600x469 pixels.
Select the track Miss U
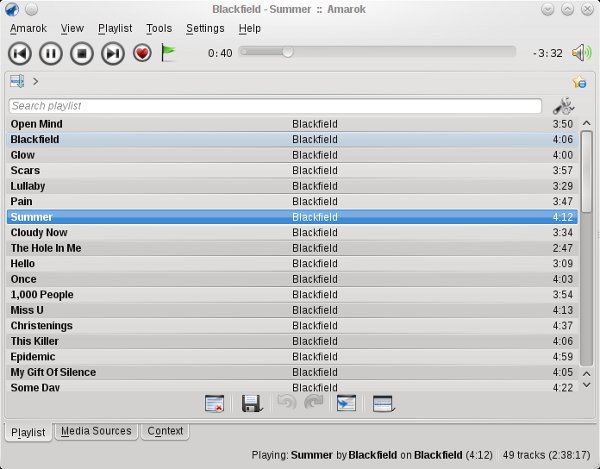[x=292, y=310]
